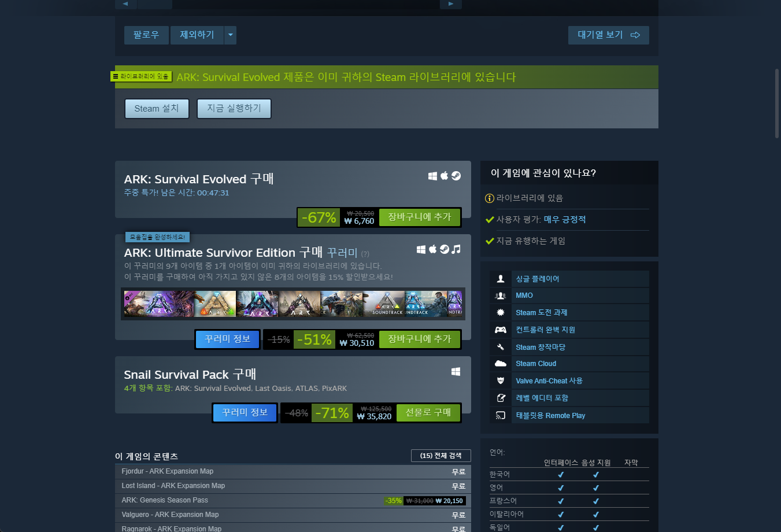Click Windows icon in Snail Survival Pack box
Viewport: 781px width, 532px height.
tap(456, 372)
